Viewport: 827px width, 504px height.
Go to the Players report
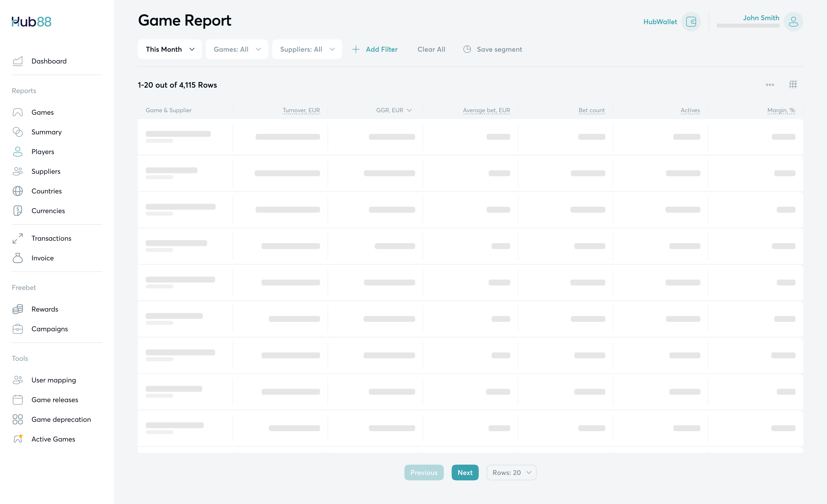[x=43, y=152]
